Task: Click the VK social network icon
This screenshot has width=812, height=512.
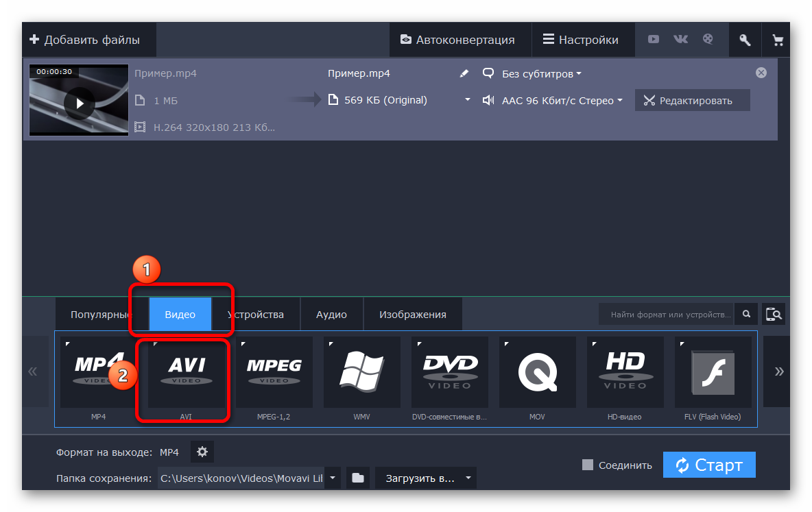Action: point(680,40)
